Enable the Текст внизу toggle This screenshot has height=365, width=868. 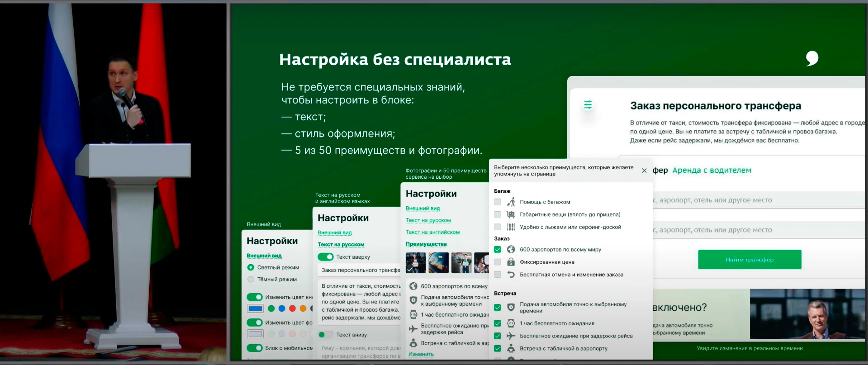pyautogui.click(x=325, y=335)
